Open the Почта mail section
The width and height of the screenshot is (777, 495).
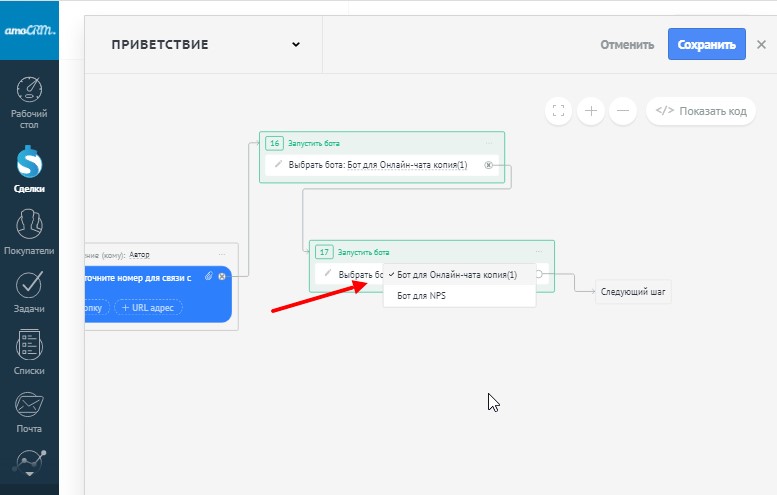[x=29, y=410]
